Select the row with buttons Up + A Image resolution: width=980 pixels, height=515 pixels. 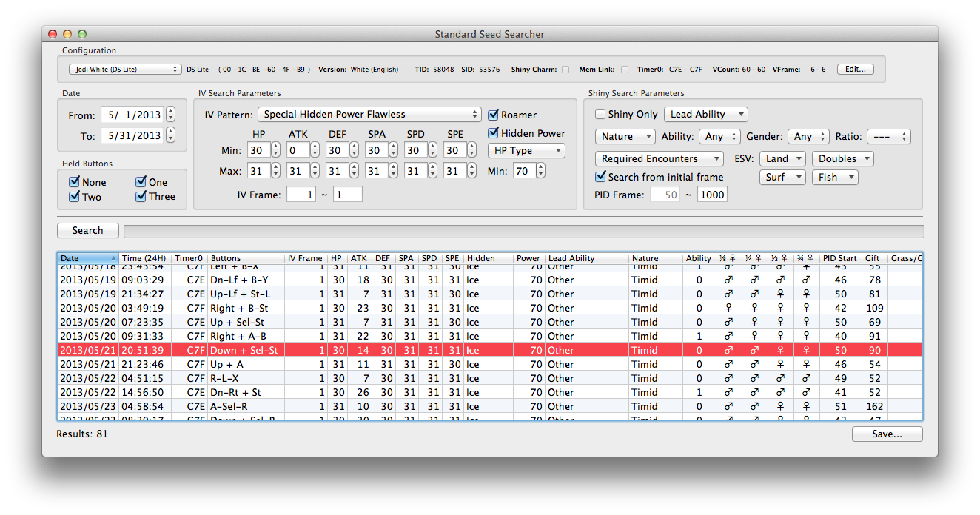coord(490,364)
